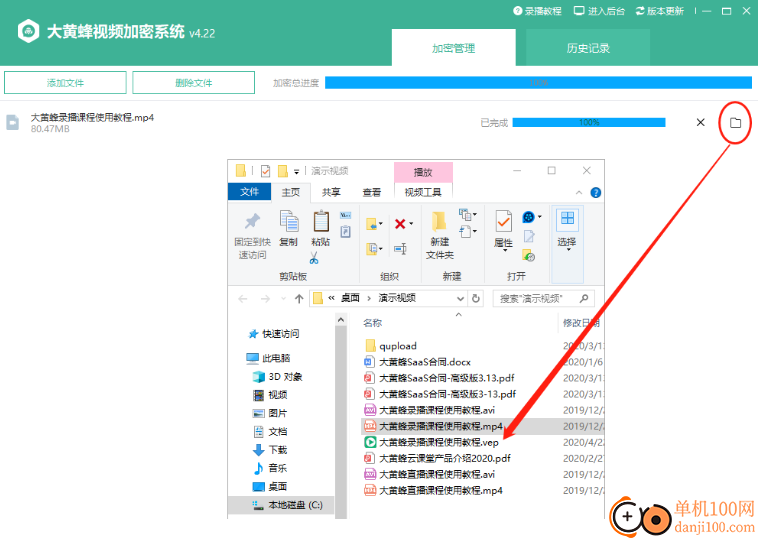
Task: Select 快速访问 in the navigation pane
Action: pos(274,334)
